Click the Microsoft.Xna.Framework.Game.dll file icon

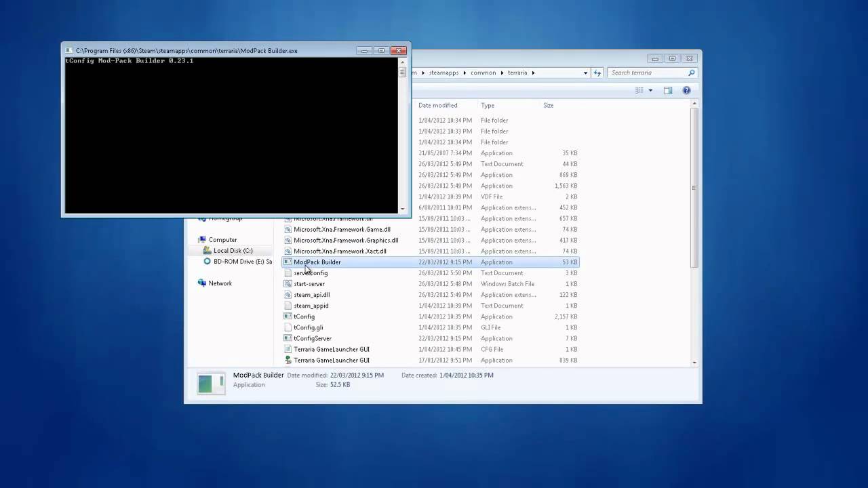click(x=288, y=230)
